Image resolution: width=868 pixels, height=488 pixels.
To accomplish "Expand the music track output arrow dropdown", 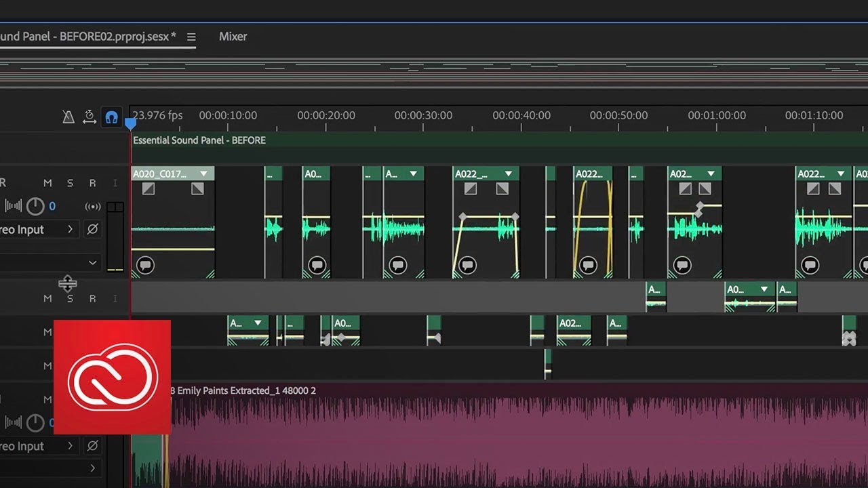I will point(92,468).
